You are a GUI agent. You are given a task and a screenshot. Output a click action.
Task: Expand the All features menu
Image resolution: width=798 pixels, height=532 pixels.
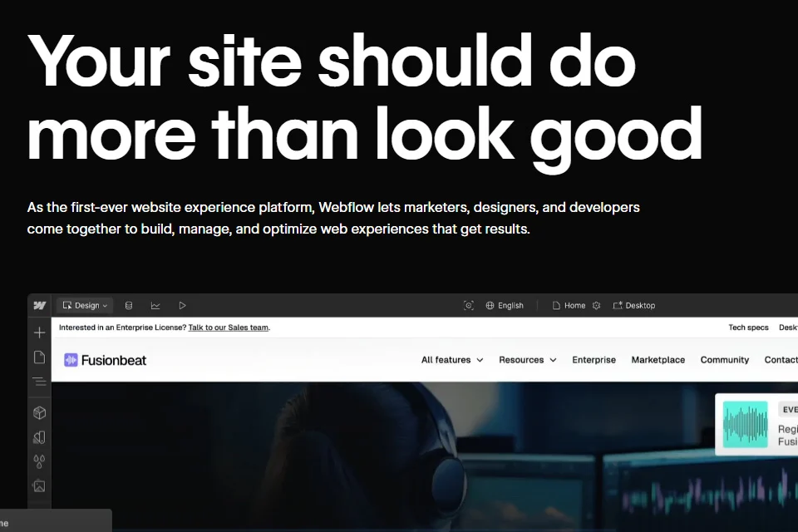pyautogui.click(x=452, y=360)
